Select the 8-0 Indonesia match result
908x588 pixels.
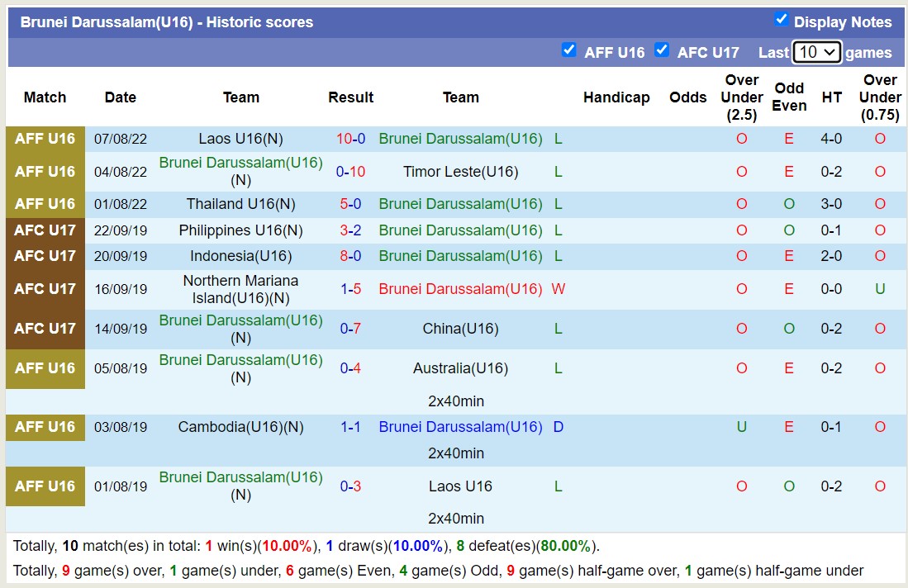[350, 256]
